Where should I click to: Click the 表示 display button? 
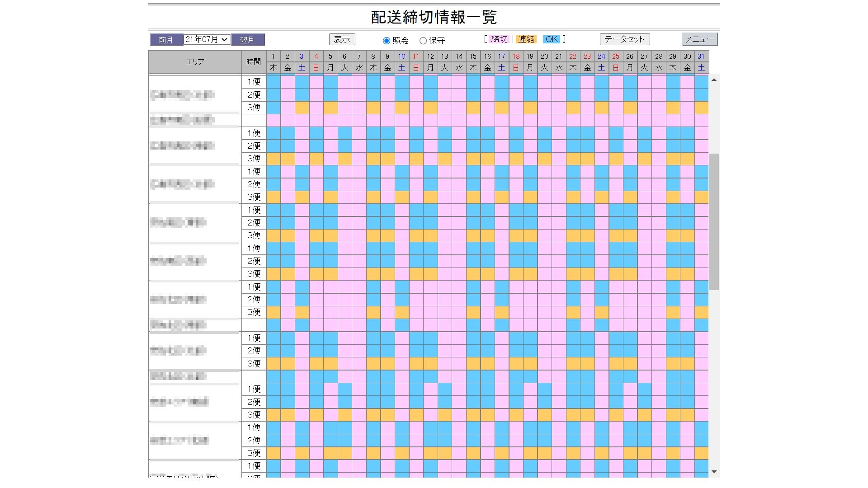pos(342,39)
